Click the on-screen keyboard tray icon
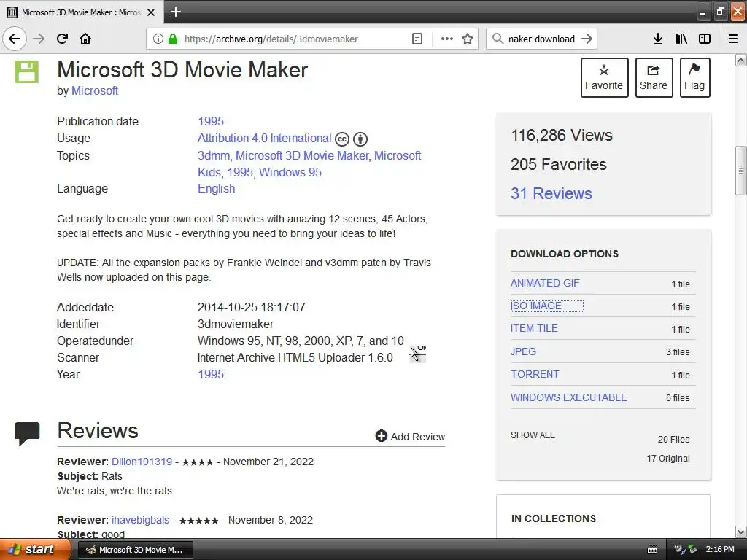This screenshot has height=560, width=747. [652, 550]
